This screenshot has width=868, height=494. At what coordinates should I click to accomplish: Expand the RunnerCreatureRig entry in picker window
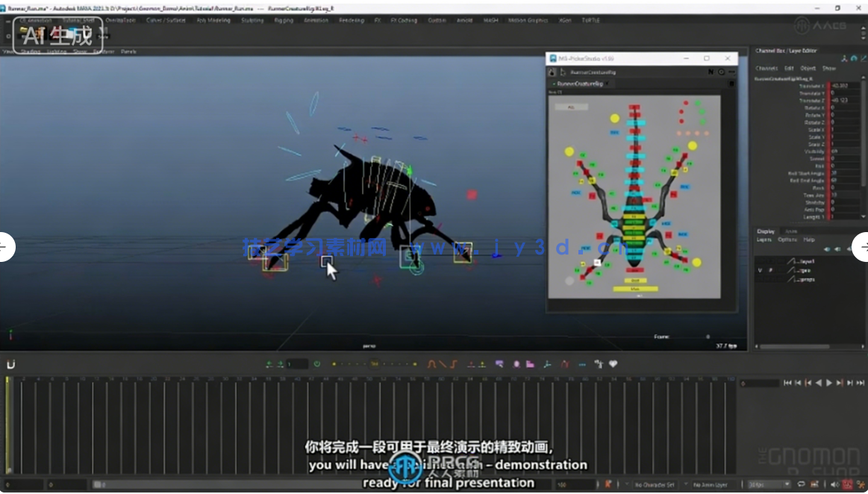pos(554,83)
